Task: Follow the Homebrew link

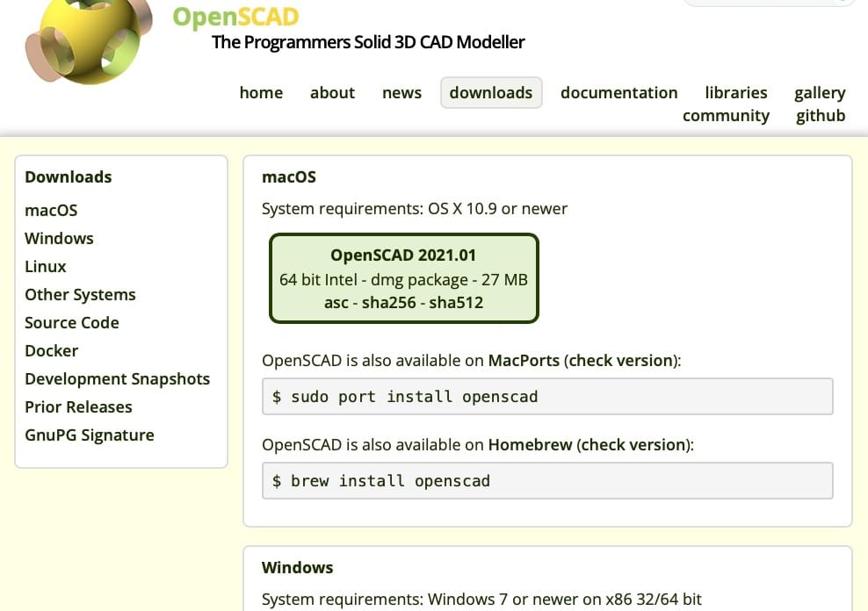Action: 530,445
